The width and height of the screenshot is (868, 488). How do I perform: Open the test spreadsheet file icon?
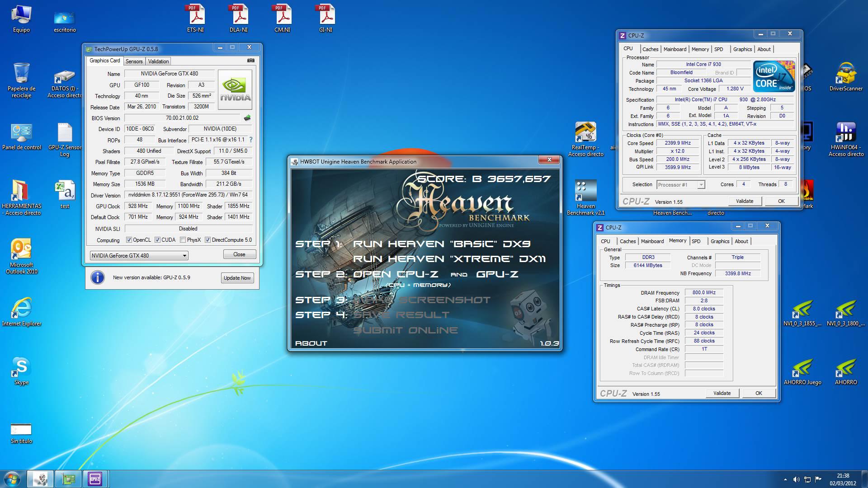(65, 194)
